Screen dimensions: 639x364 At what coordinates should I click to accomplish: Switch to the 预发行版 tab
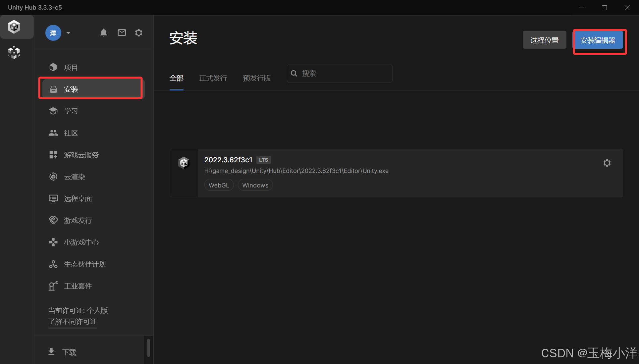[257, 78]
